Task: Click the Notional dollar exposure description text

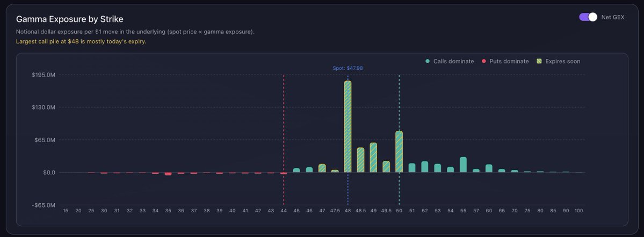Action: coord(135,32)
